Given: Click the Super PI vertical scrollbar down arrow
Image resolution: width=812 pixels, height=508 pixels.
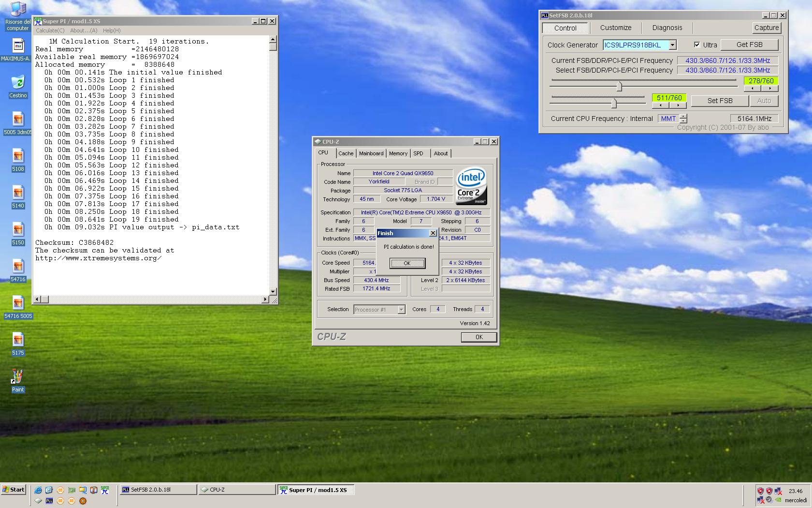Looking at the screenshot, I should [273, 291].
